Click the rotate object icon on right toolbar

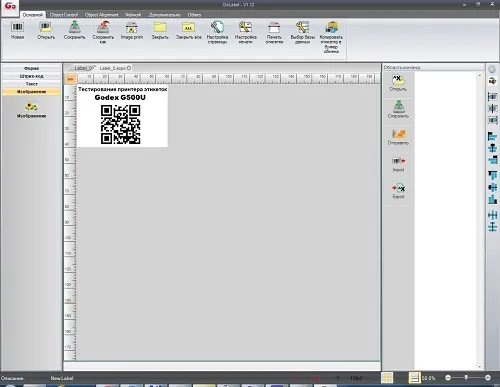[492, 81]
